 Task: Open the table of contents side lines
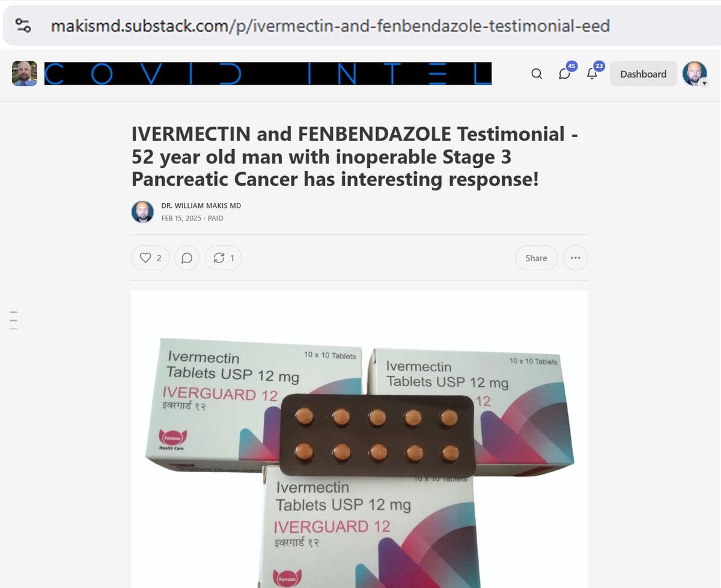(13, 321)
